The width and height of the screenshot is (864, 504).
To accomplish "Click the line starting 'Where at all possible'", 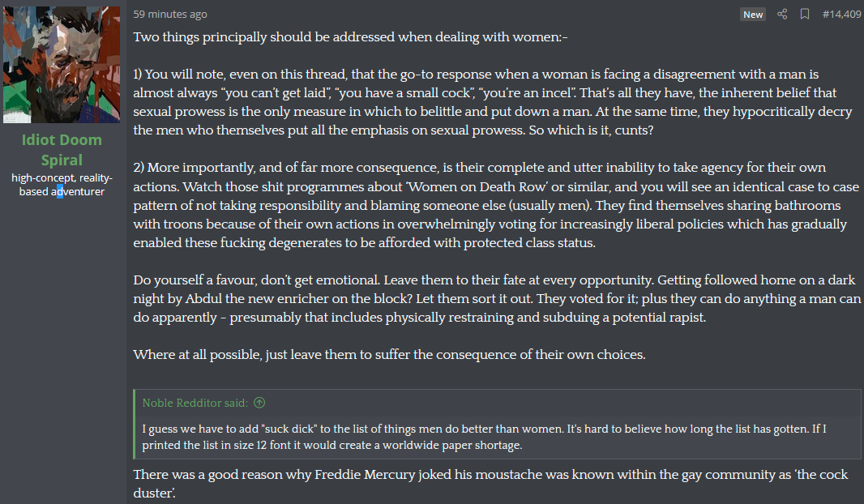I will click(x=389, y=354).
